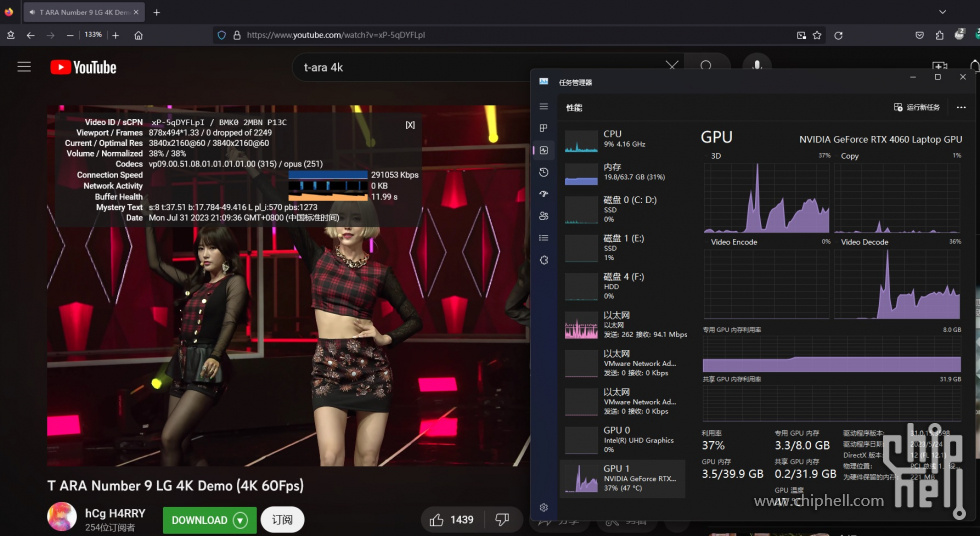Select Task Manager Performance sidebar icon
This screenshot has height=536, width=980.
pos(544,150)
